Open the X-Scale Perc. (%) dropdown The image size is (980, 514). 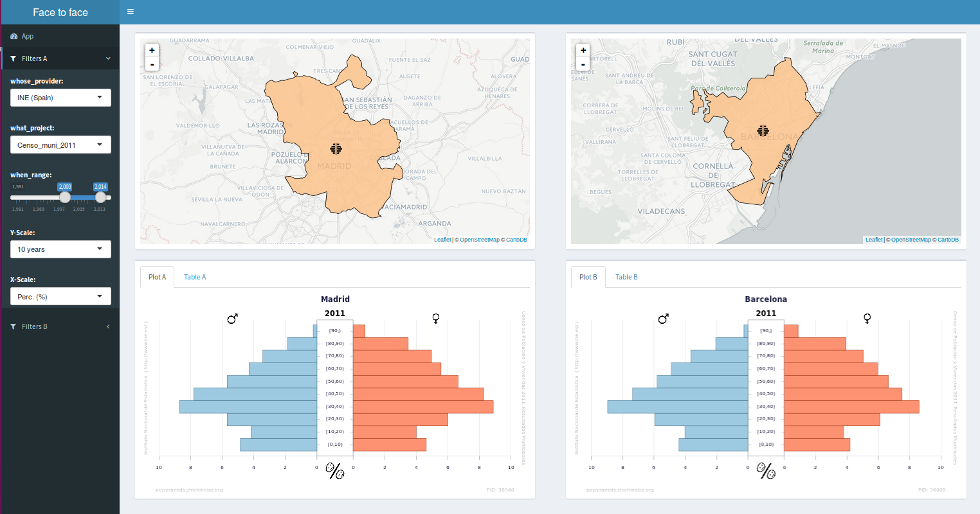tap(60, 297)
